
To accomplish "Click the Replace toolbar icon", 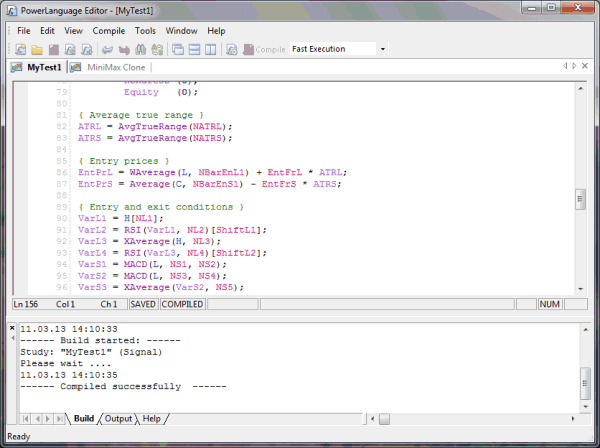I will tap(157, 49).
